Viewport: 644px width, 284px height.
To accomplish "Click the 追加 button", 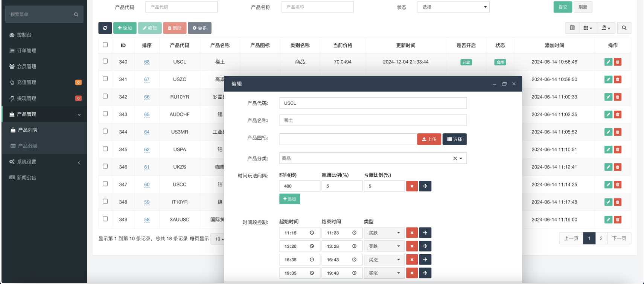I will click(289, 199).
